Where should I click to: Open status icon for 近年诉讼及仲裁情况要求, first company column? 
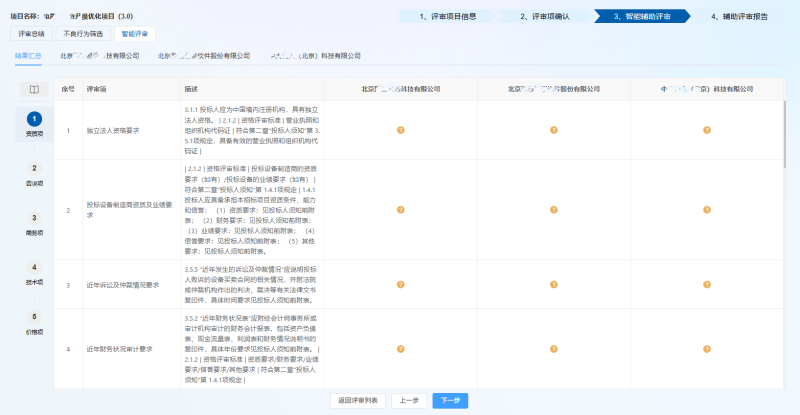(x=401, y=284)
